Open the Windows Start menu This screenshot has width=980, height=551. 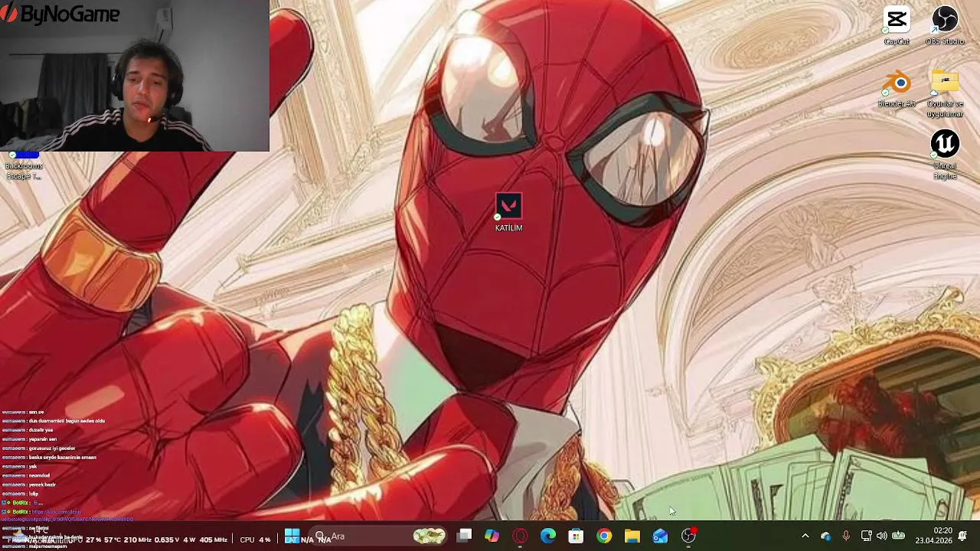(x=292, y=536)
